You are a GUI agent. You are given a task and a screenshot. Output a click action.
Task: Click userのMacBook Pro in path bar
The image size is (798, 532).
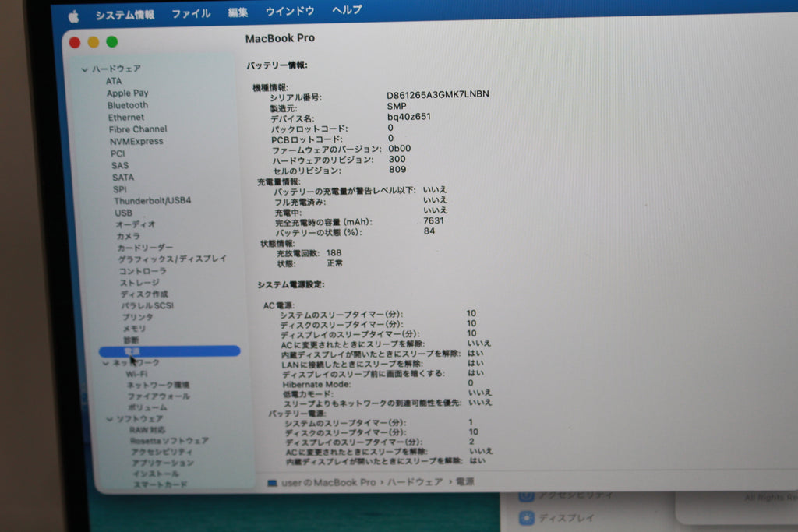(328, 482)
